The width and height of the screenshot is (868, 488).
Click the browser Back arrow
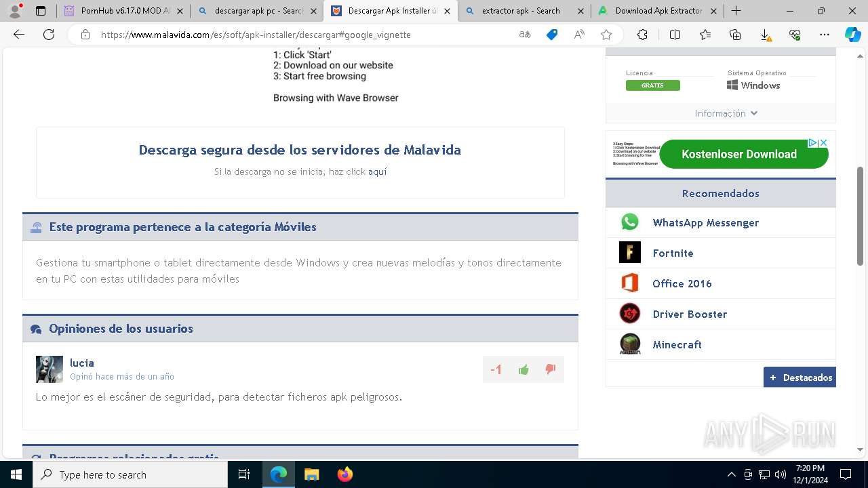click(x=19, y=35)
